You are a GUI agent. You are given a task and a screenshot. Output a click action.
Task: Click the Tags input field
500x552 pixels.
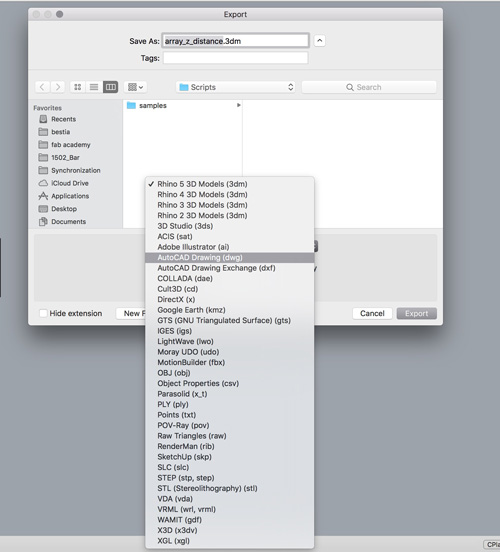(235, 58)
